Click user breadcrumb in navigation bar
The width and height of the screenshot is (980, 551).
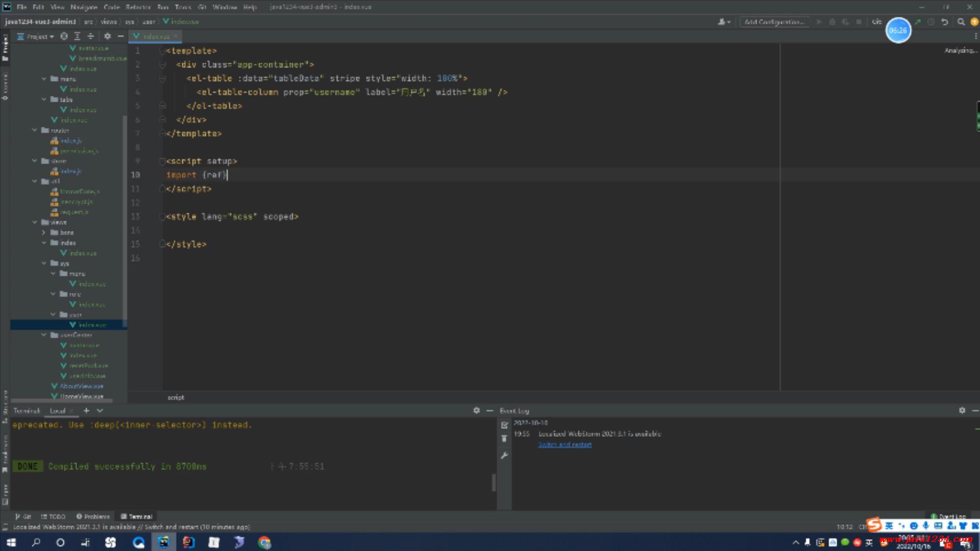149,22
